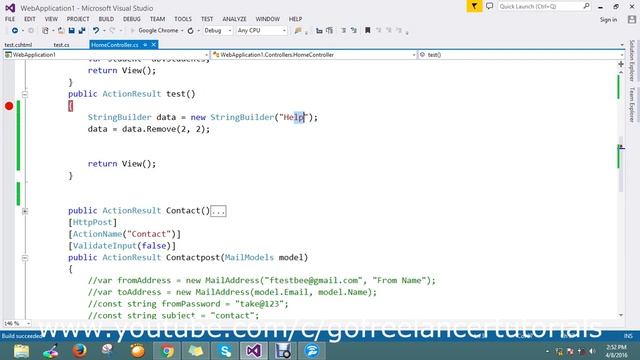Open the screen recorder taskbar icon
Screen dimensions: 640x360
[x=283, y=351]
